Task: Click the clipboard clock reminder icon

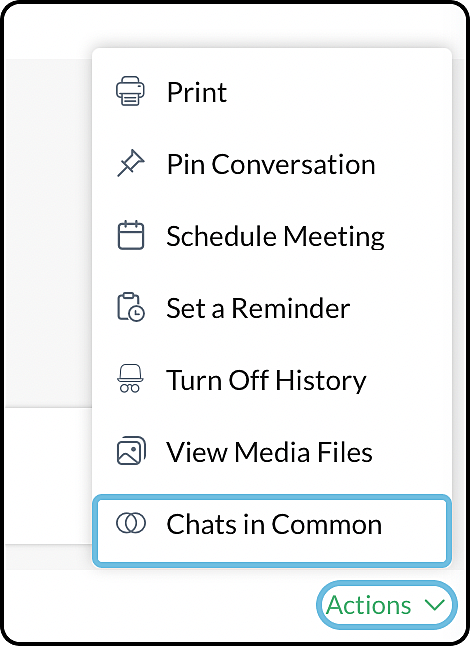Action: 131,307
